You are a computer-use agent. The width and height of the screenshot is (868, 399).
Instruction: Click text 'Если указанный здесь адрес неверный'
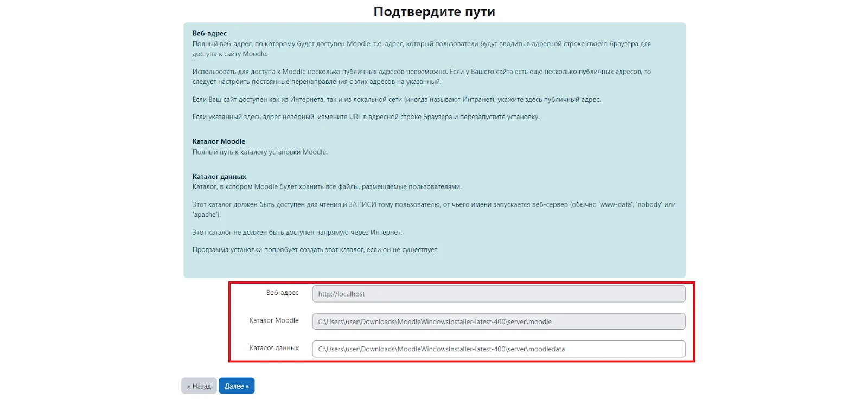pyautogui.click(x=254, y=117)
